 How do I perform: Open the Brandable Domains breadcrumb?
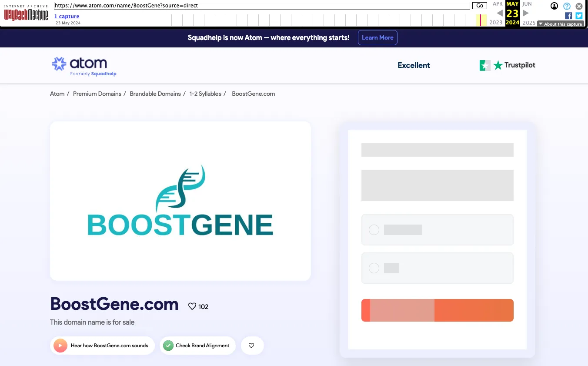pos(155,94)
